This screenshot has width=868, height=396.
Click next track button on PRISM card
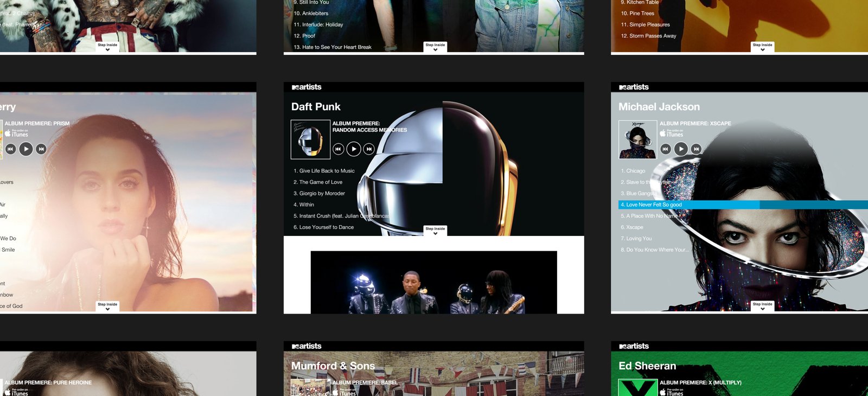[41, 149]
